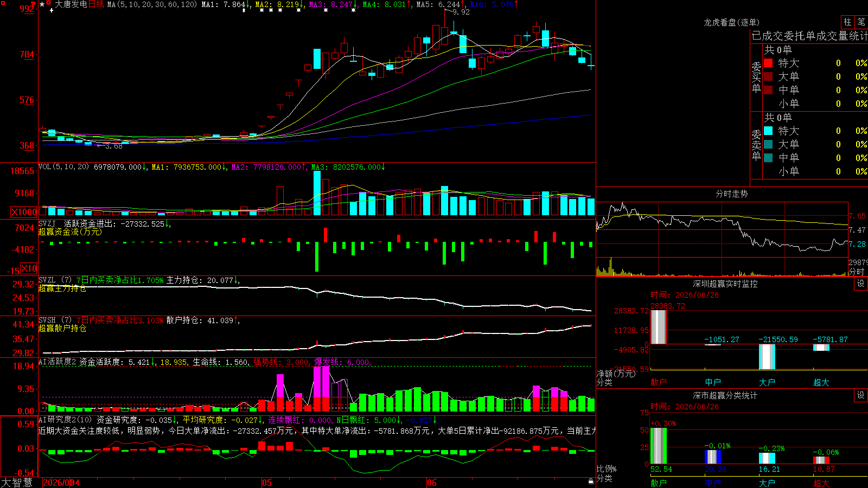Click the 委卖单 section label
The image size is (868, 488).
756,145
